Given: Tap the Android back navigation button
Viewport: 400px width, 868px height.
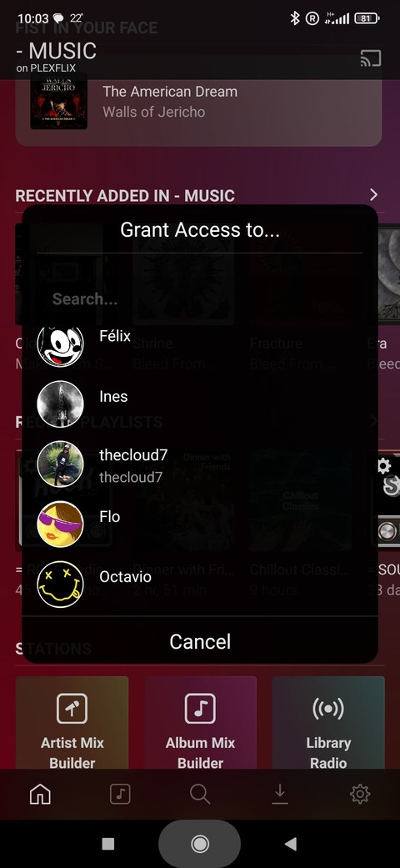Looking at the screenshot, I should click(291, 844).
